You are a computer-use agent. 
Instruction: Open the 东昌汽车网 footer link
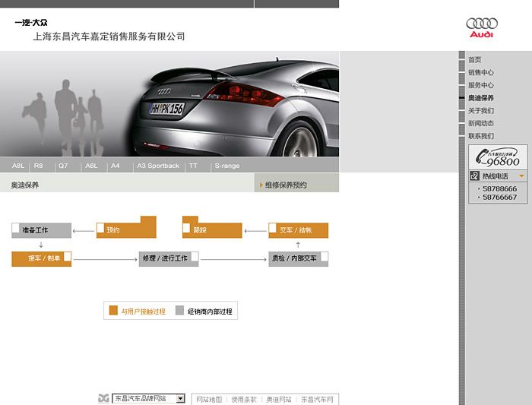click(317, 400)
